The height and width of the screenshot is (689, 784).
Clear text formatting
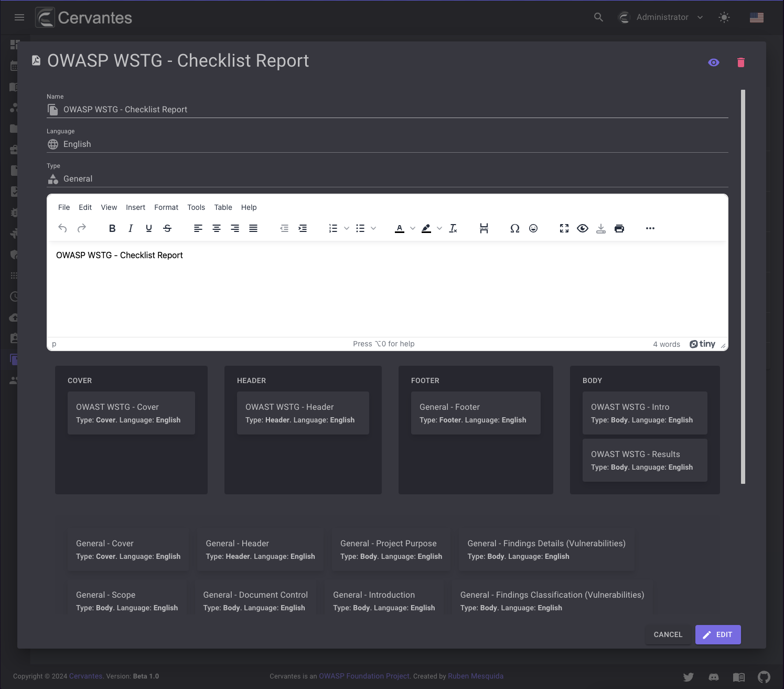(x=453, y=228)
